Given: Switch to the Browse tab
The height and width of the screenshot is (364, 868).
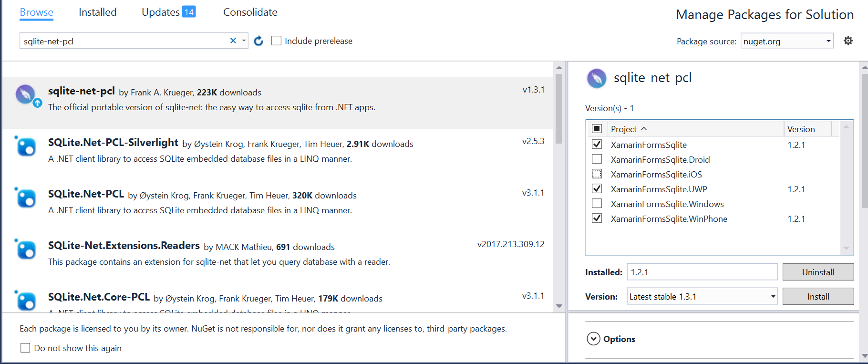Looking at the screenshot, I should coord(37,12).
